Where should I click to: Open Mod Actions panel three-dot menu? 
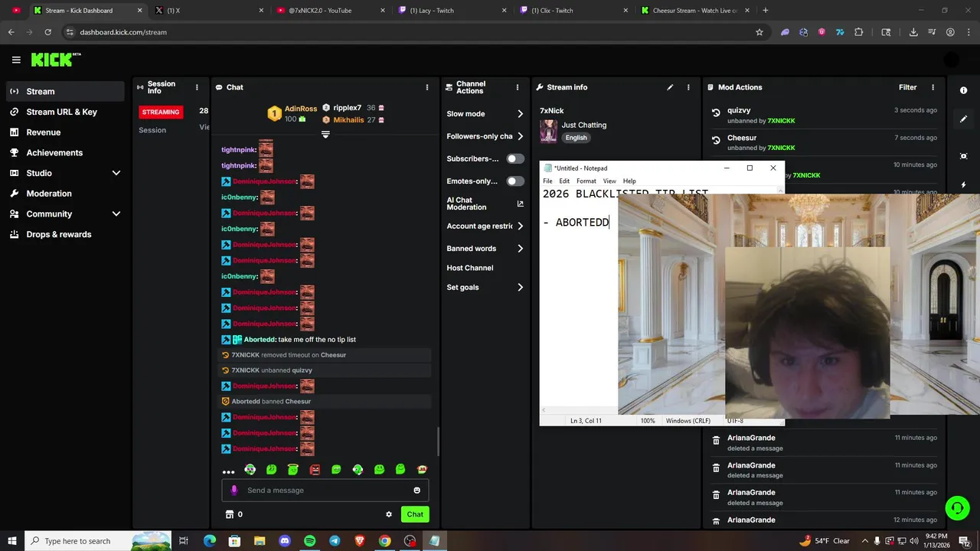pos(933,87)
